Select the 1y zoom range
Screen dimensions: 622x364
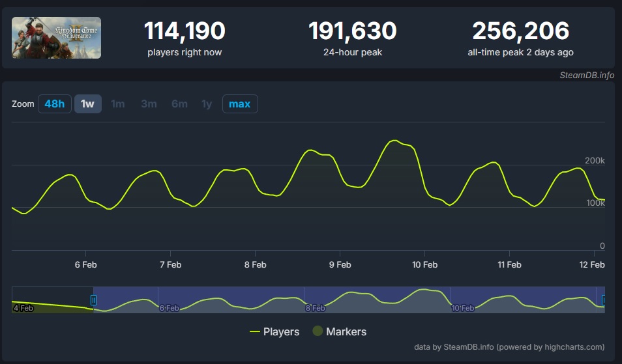(x=207, y=104)
